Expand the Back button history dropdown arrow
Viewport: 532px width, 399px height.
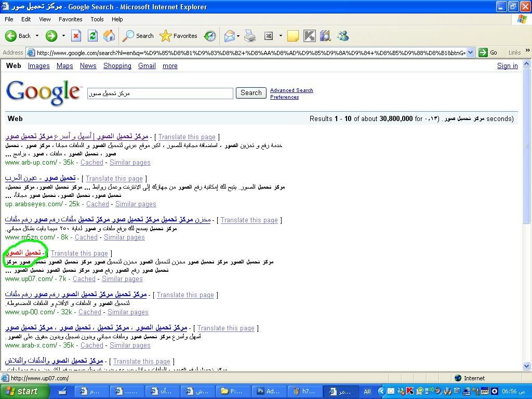point(37,36)
